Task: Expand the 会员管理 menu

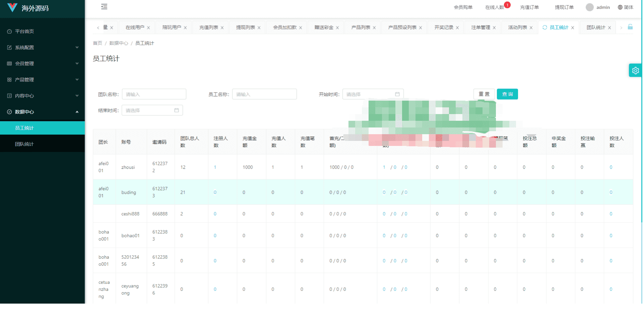Action: pos(43,64)
